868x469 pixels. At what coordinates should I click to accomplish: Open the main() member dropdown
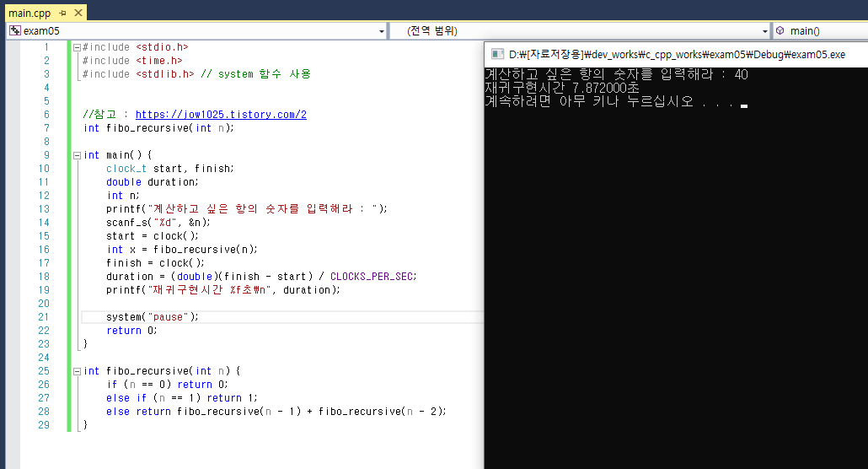(860, 31)
